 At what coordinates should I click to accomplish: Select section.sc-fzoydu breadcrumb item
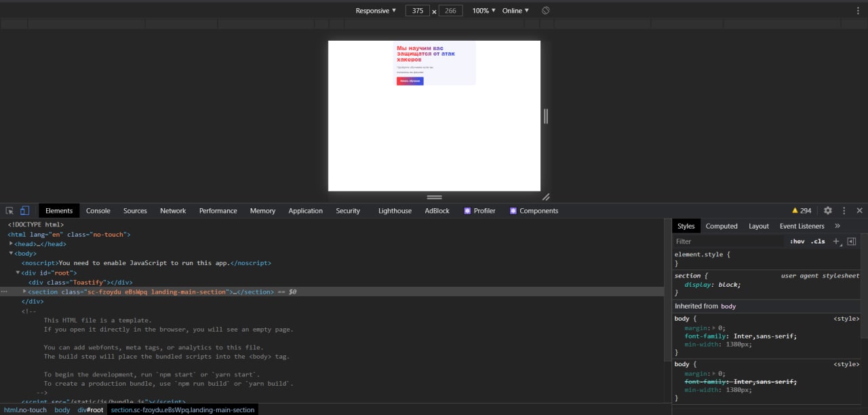pos(183,410)
